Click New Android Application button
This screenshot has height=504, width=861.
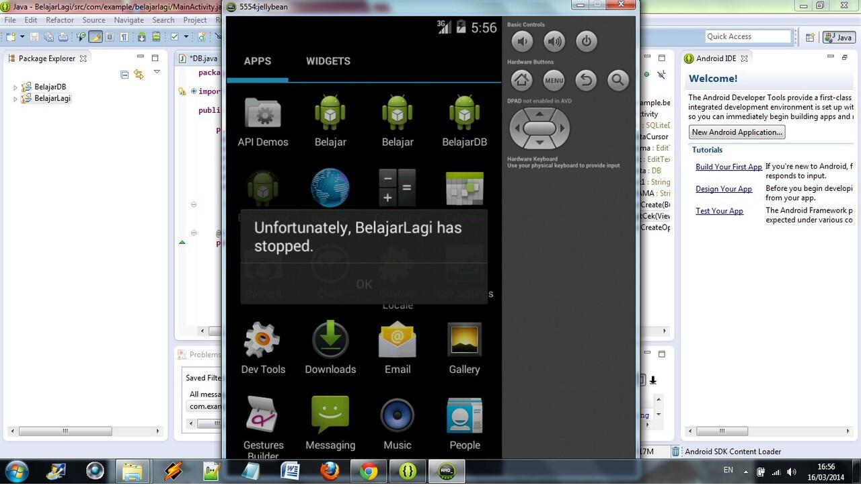(x=737, y=132)
